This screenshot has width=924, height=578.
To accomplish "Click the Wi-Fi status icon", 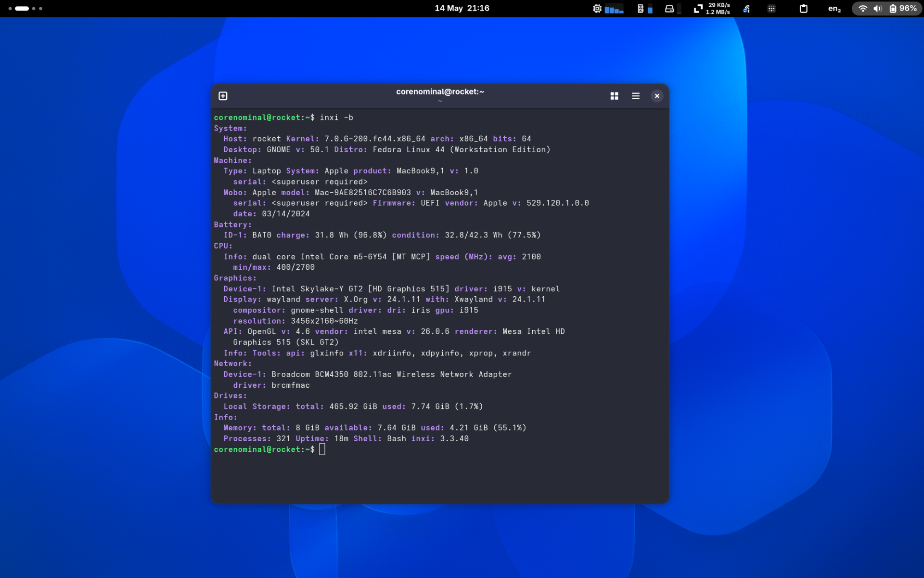I will 863,9.
